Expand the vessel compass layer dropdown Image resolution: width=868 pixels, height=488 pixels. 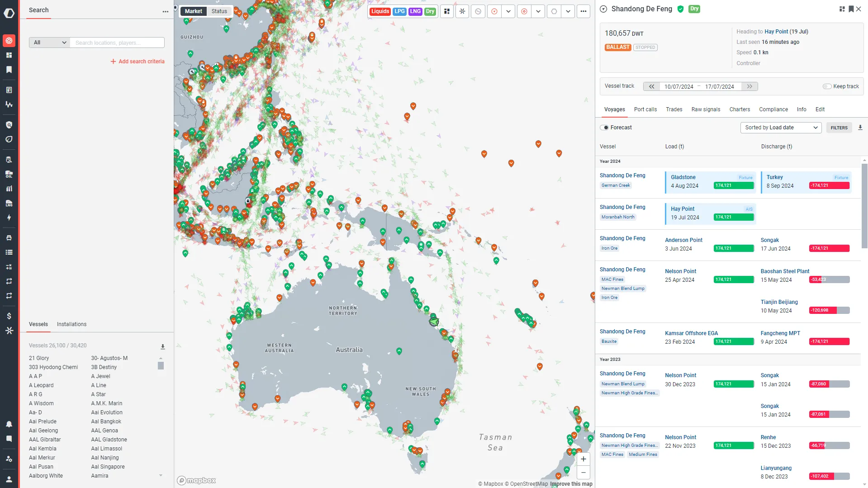[x=508, y=11]
